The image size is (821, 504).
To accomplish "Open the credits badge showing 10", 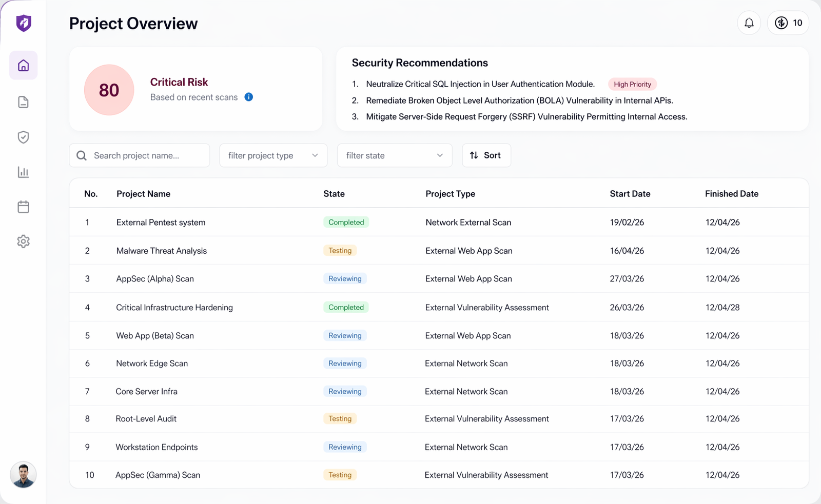I will pyautogui.click(x=788, y=23).
